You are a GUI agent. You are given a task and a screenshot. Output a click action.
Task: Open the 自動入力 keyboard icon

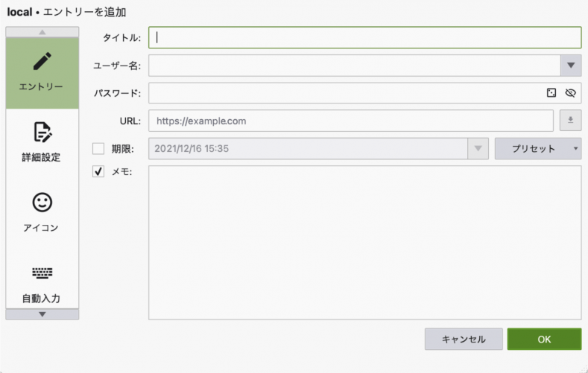pyautogui.click(x=42, y=273)
